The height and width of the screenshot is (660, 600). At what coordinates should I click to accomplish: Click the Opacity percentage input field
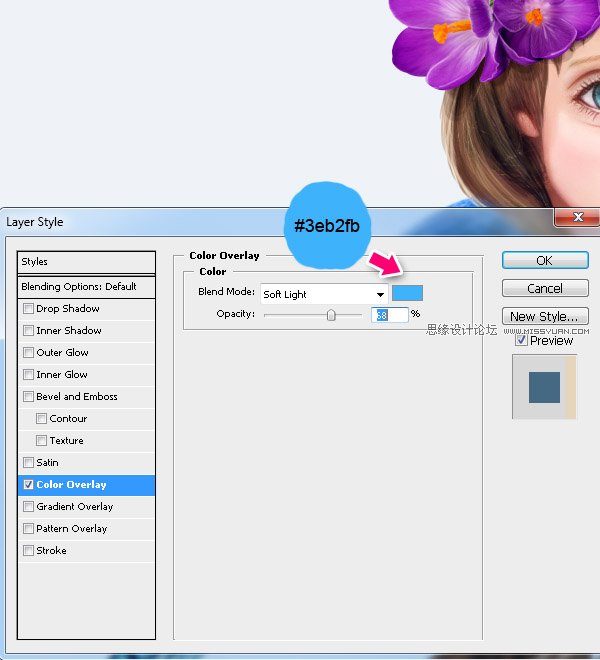click(390, 314)
